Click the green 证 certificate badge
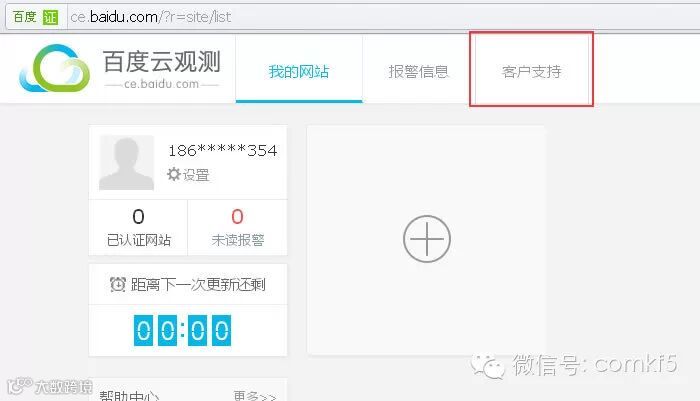The width and height of the screenshot is (700, 401). (x=50, y=17)
